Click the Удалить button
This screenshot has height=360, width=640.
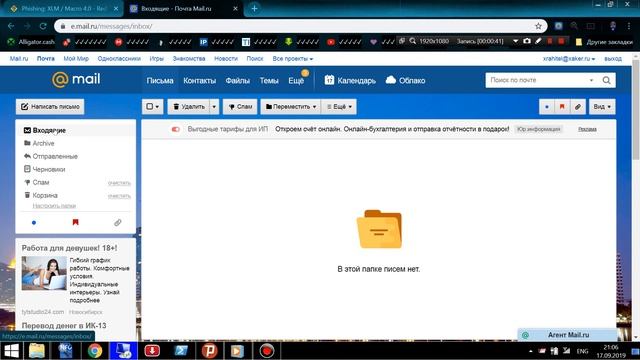point(189,107)
